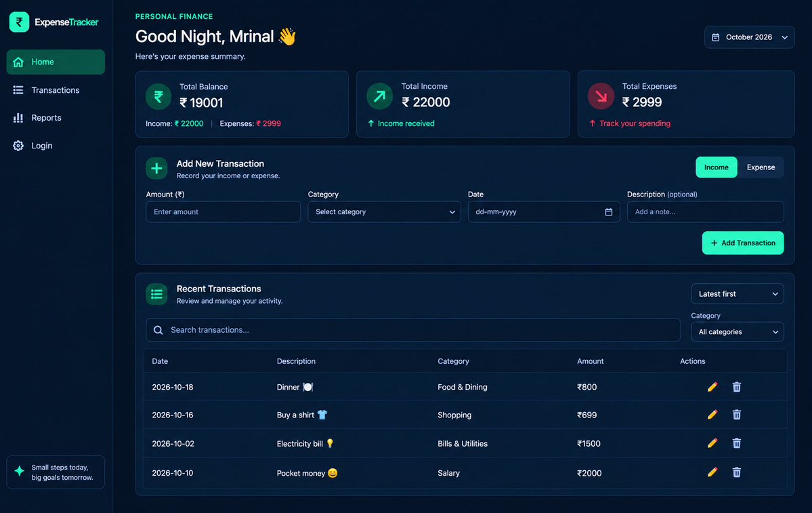This screenshot has width=812, height=513.
Task: Click the calendar icon in the Date field
Action: coord(608,212)
